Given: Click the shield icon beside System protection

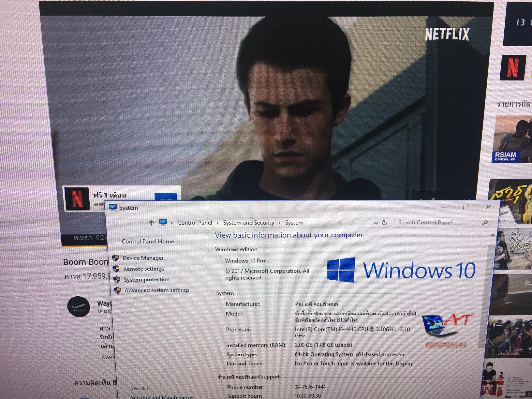Looking at the screenshot, I should click(117, 280).
